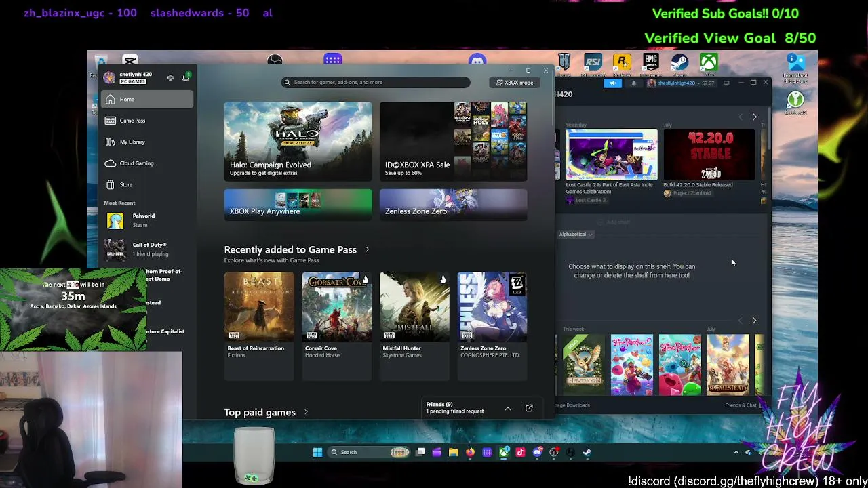Pop out the Friends panel
The width and height of the screenshot is (868, 488).
pos(529,409)
